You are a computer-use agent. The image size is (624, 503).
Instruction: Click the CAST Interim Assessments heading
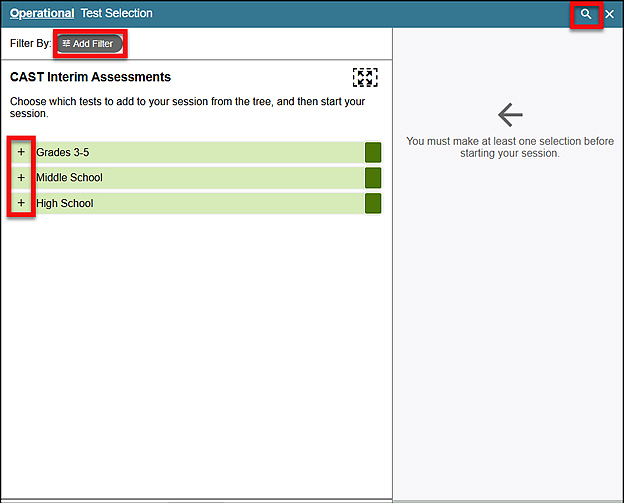pyautogui.click(x=90, y=77)
